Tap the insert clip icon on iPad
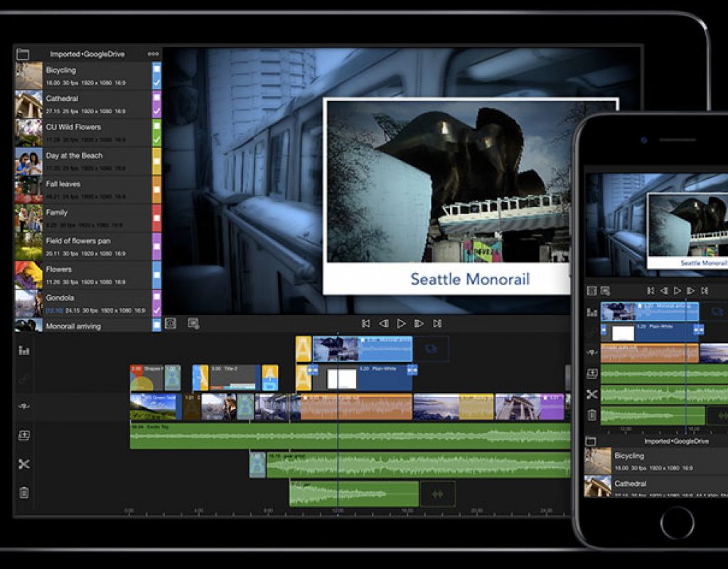This screenshot has height=569, width=728. pos(24,435)
